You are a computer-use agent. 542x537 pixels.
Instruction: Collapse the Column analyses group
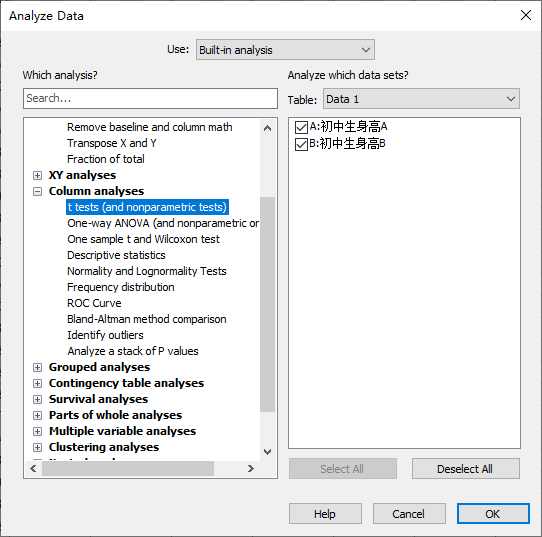(x=37, y=191)
